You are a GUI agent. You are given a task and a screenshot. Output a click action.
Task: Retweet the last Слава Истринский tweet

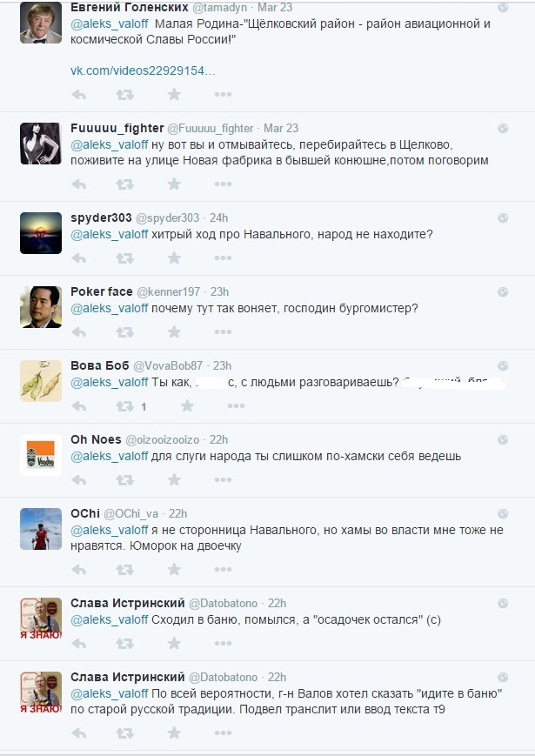pos(125,734)
